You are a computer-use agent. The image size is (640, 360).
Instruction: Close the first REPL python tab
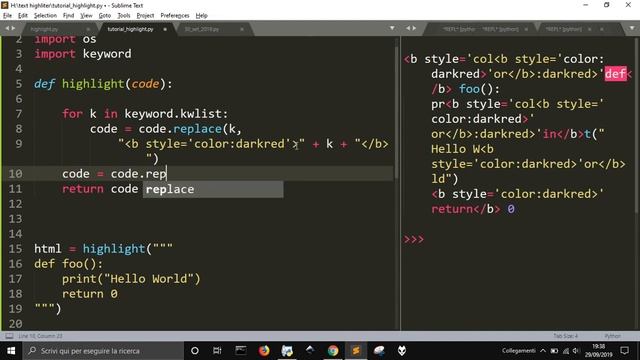pyautogui.click(x=526, y=29)
